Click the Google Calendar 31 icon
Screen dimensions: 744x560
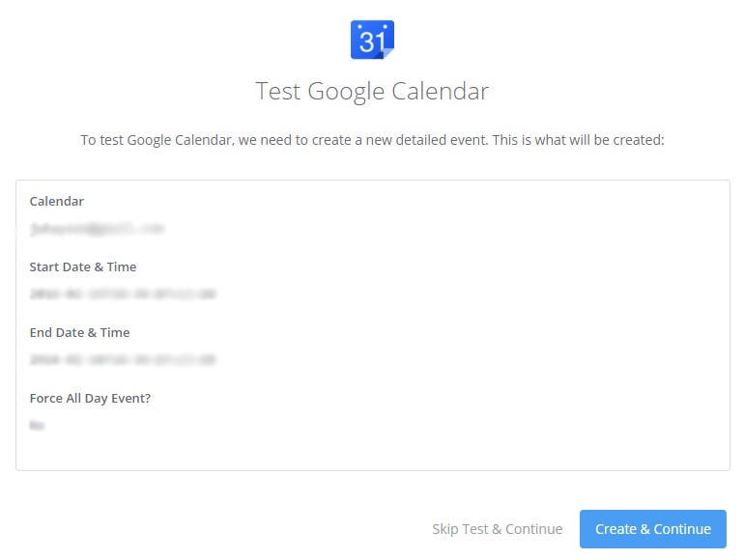(x=372, y=40)
